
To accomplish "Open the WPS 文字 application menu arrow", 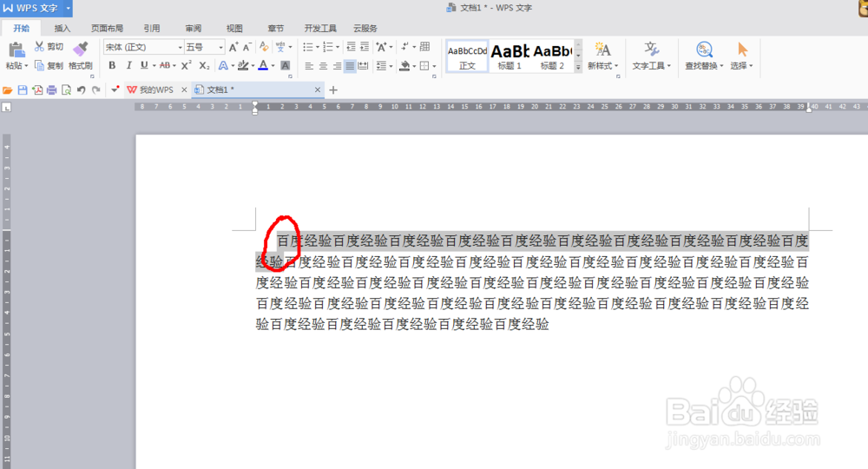I will pyautogui.click(x=68, y=9).
